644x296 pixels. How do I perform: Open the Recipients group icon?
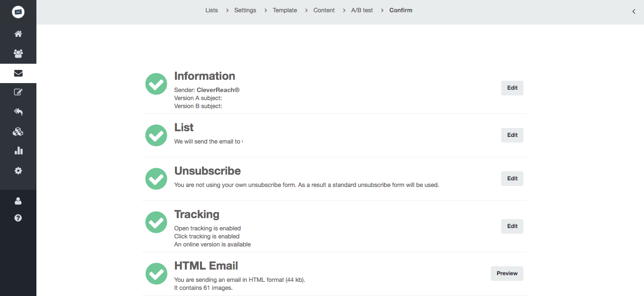(x=18, y=54)
